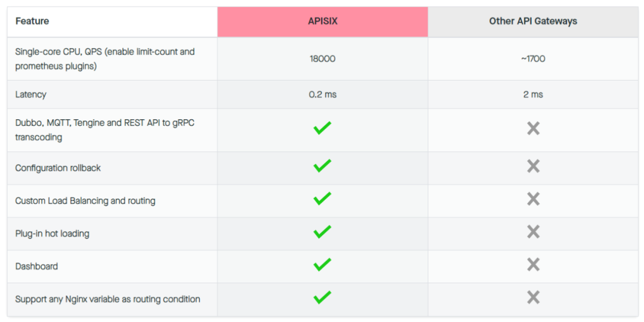This screenshot has height=322, width=644.
Task: Select the Other API Gateways column header
Action: pos(533,22)
